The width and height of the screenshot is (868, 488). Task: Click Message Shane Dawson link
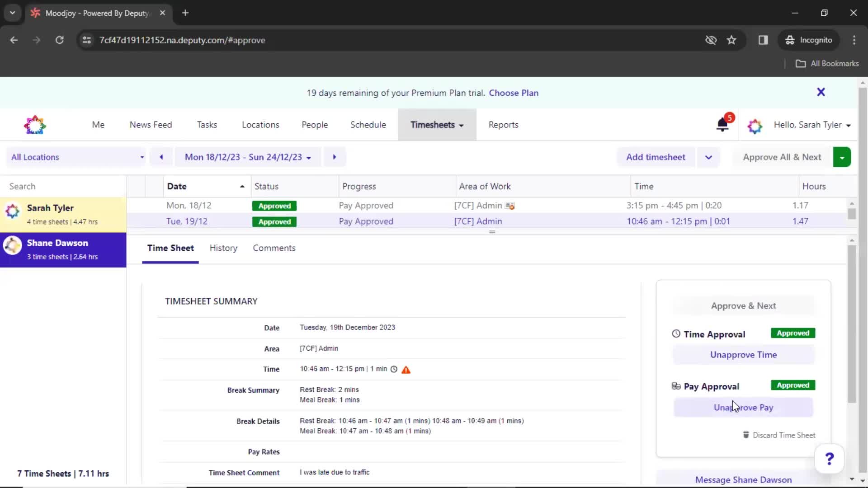pyautogui.click(x=743, y=480)
